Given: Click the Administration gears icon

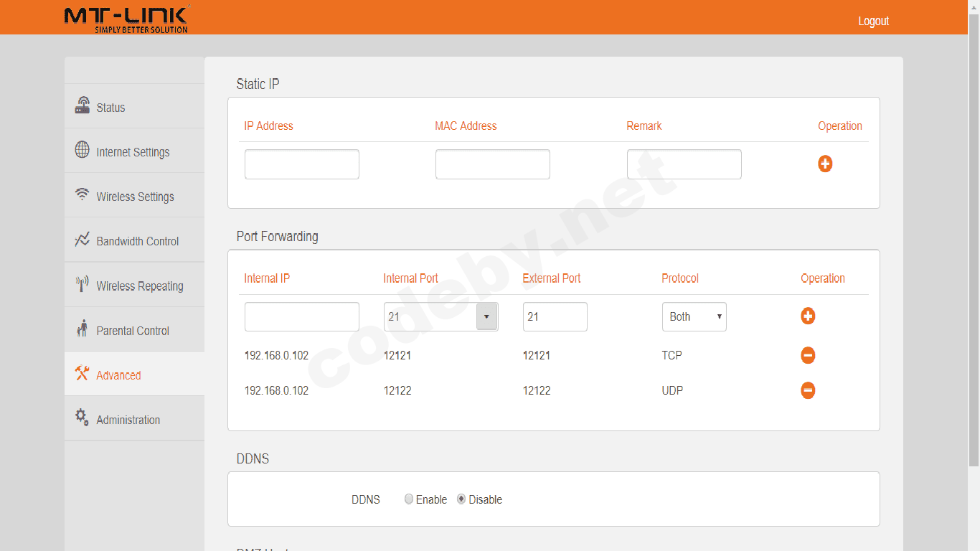Looking at the screenshot, I should (x=83, y=418).
